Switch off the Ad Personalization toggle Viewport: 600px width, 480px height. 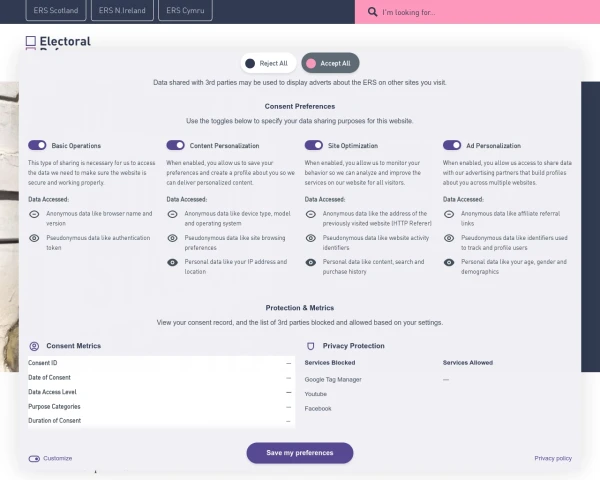452,145
